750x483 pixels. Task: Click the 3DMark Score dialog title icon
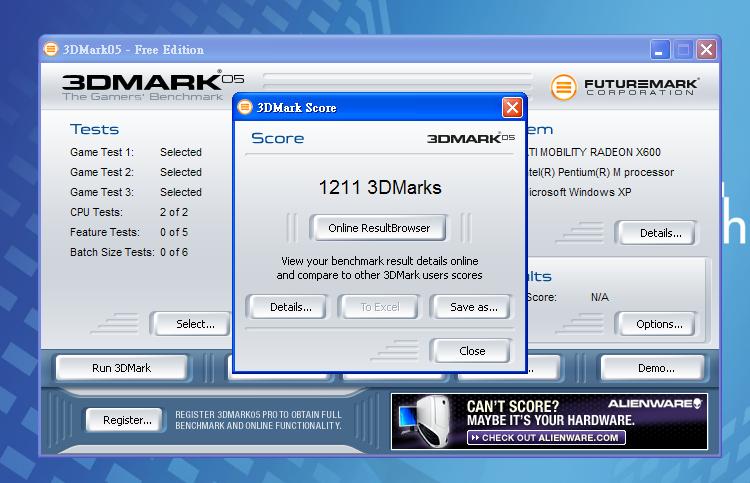246,107
